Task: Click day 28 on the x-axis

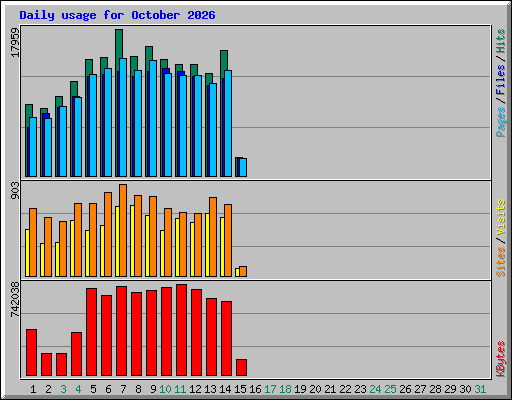Action: point(435,389)
